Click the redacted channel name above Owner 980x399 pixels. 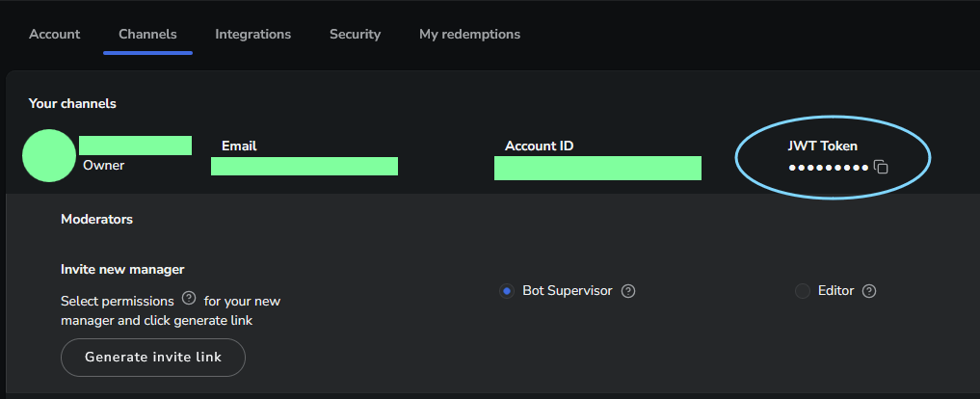[135, 146]
